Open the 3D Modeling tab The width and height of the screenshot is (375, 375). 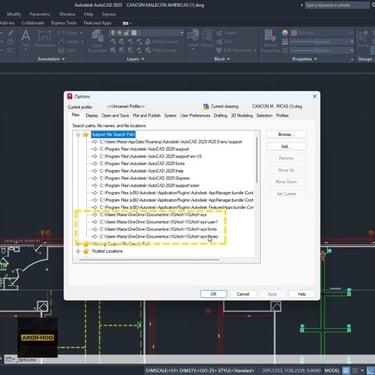[x=242, y=115]
